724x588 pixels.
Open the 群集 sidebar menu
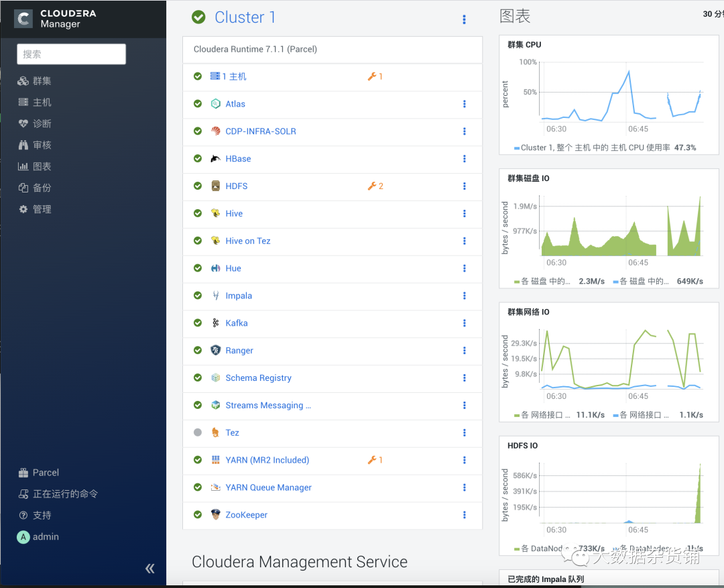[x=35, y=81]
